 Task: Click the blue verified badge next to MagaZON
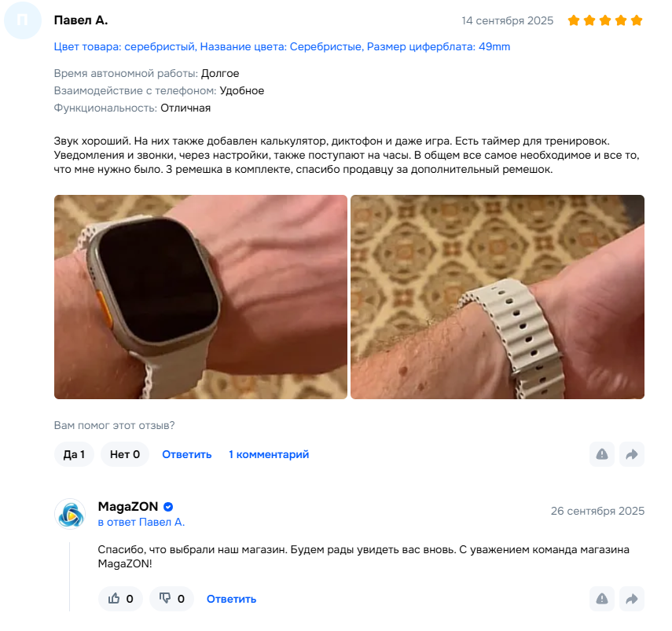click(x=168, y=507)
